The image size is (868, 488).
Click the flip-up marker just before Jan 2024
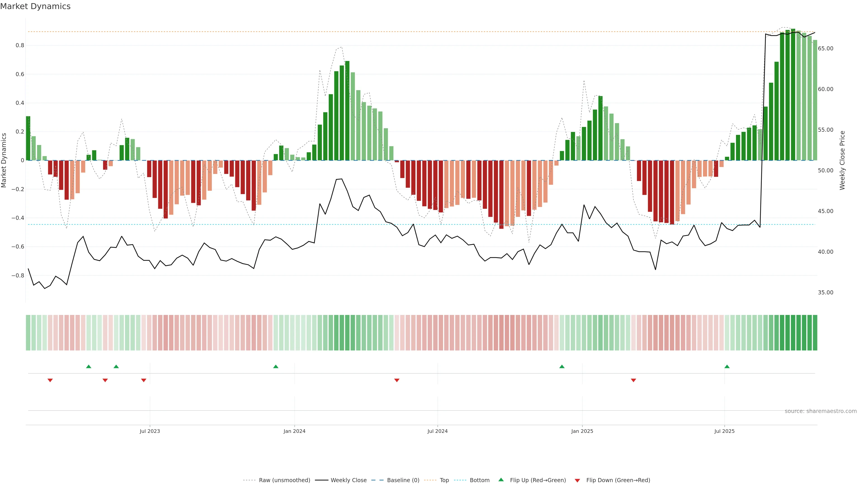coord(276,366)
